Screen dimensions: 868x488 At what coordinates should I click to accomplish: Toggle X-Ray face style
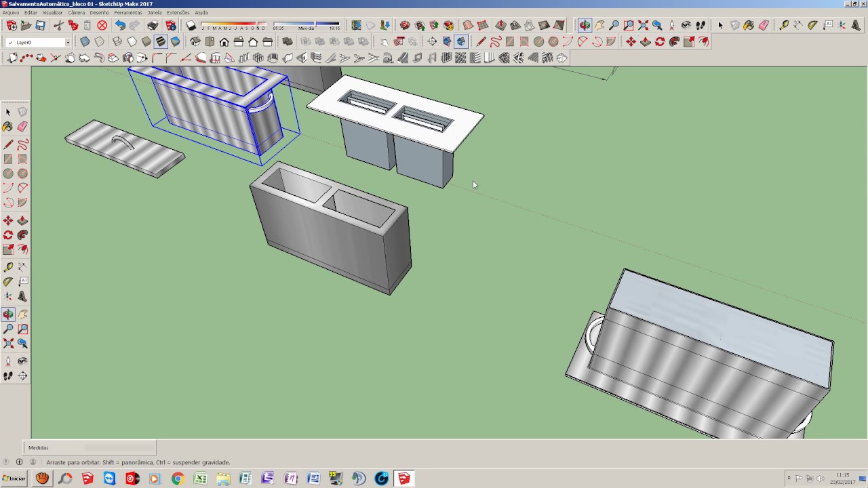(x=85, y=42)
